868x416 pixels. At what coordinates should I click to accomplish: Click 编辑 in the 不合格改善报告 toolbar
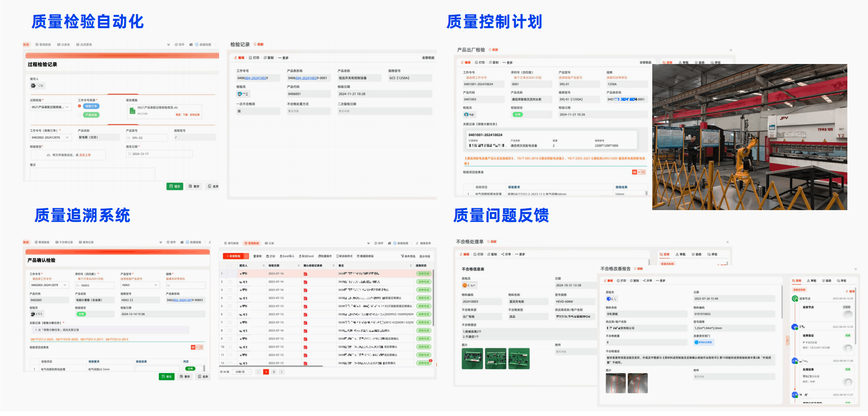click(x=608, y=280)
